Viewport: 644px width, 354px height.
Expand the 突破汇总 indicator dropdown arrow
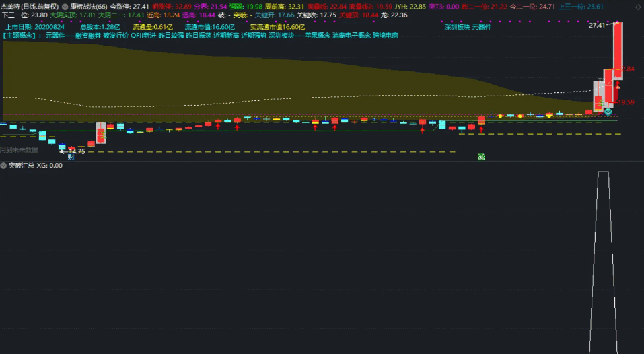click(x=3, y=166)
